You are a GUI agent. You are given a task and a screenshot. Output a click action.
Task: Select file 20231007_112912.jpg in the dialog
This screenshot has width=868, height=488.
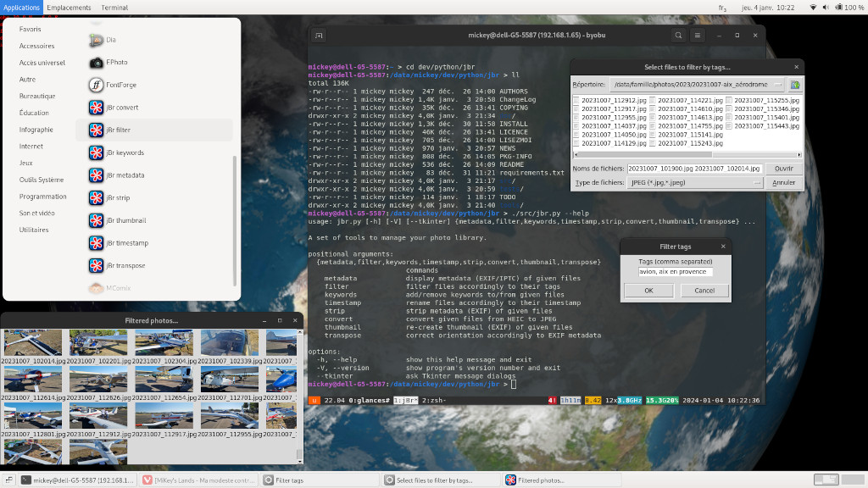coord(614,101)
